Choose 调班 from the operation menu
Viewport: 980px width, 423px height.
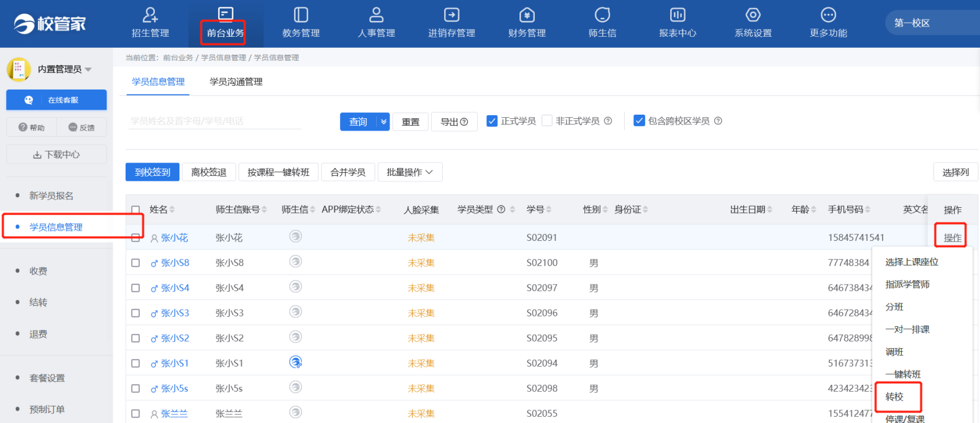pos(894,352)
